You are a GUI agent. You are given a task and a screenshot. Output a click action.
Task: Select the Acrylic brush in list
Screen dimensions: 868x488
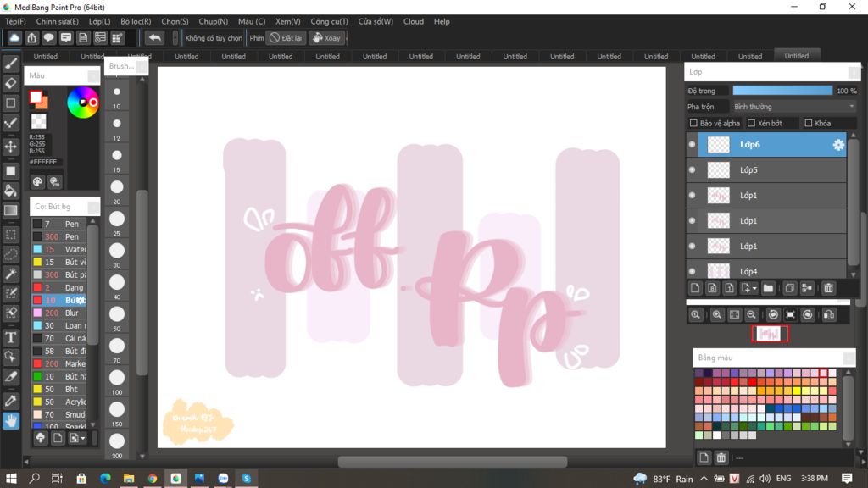(x=60, y=402)
